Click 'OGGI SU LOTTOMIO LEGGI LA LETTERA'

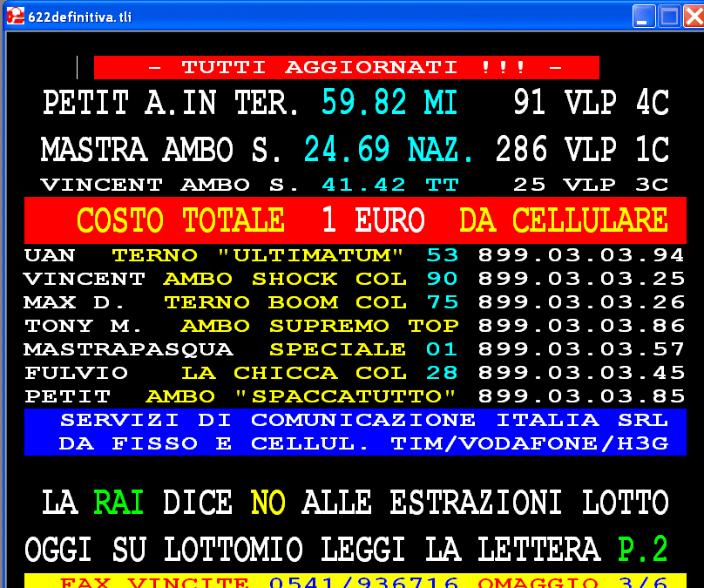click(x=313, y=550)
